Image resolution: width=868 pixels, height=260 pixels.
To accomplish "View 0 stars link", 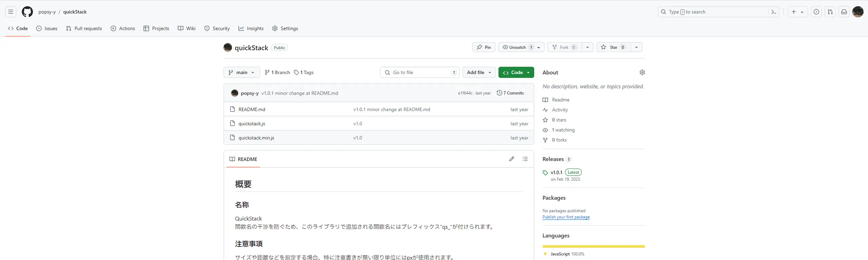I will point(554,120).
